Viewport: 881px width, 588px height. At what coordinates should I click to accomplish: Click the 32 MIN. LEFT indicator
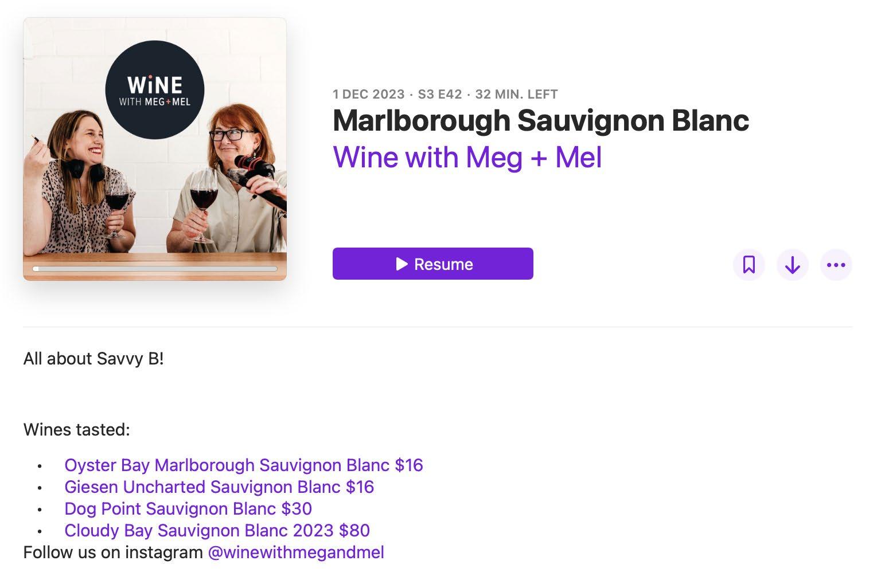click(516, 94)
